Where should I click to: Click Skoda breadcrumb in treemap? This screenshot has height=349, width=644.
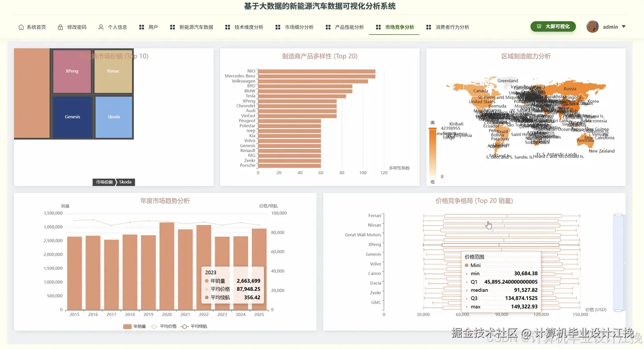125,182
